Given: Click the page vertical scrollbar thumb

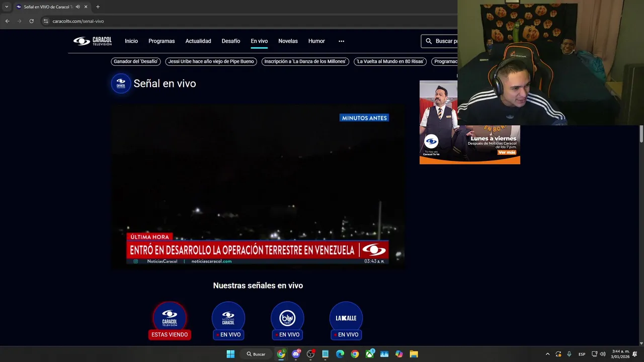Looking at the screenshot, I should pos(641,134).
